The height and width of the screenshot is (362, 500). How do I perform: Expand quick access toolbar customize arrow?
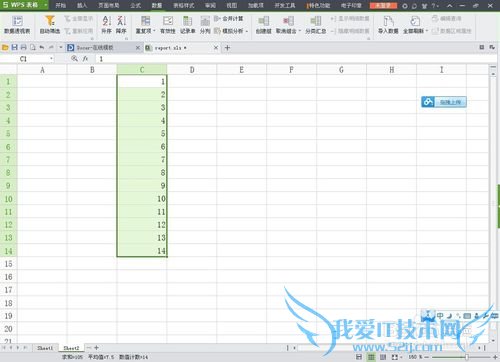point(60,48)
